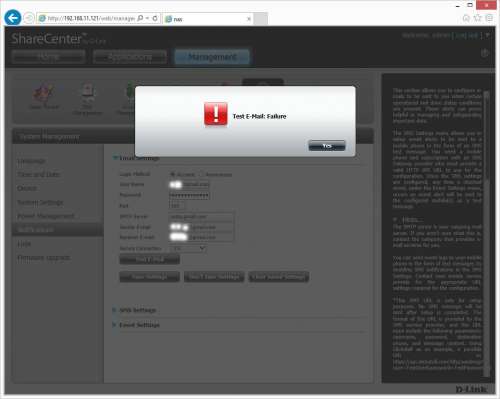Click the Sender E-mail input field
Viewport: 500px width, 399px height.
click(x=201, y=227)
